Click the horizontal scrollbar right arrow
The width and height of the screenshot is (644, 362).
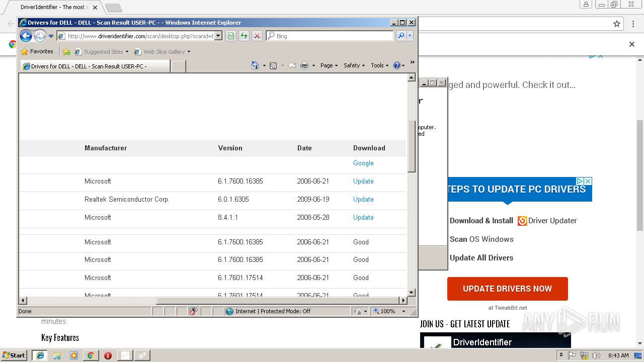[x=403, y=301]
